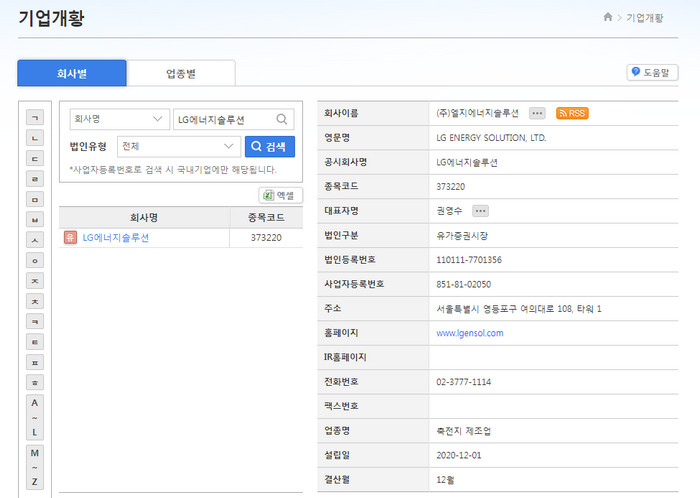Filter by initial consonant ㅁ

(35, 199)
